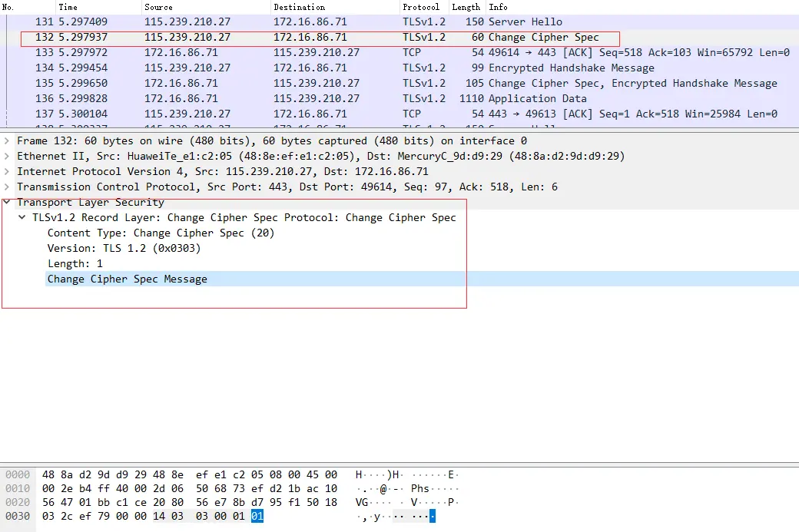Click hex offset row 0020

click(x=18, y=502)
